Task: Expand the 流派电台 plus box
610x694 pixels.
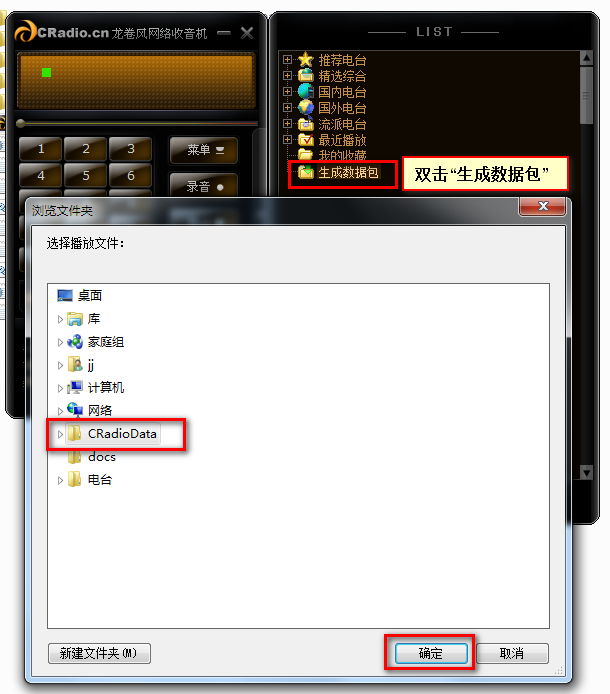Action: 287,123
